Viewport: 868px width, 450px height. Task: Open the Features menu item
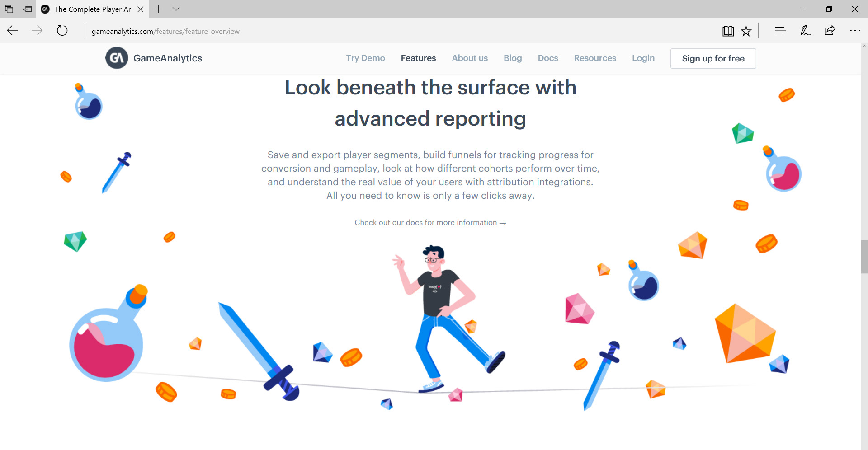[418, 58]
